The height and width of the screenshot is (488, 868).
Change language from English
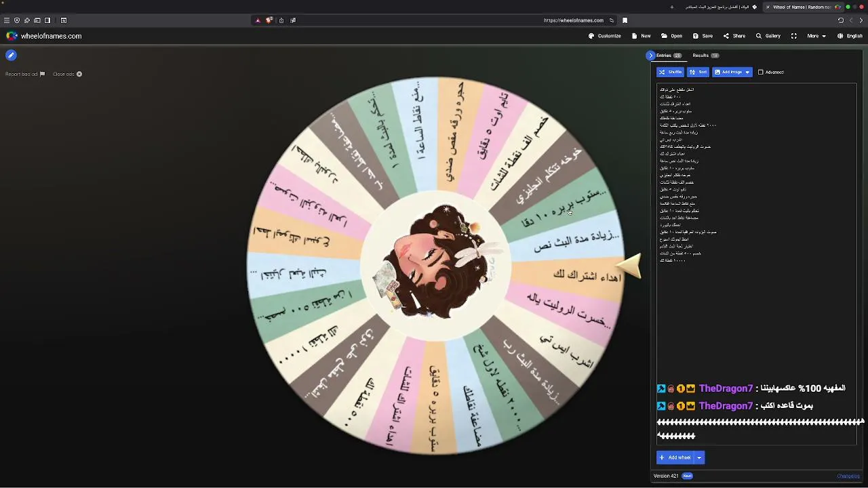[850, 36]
